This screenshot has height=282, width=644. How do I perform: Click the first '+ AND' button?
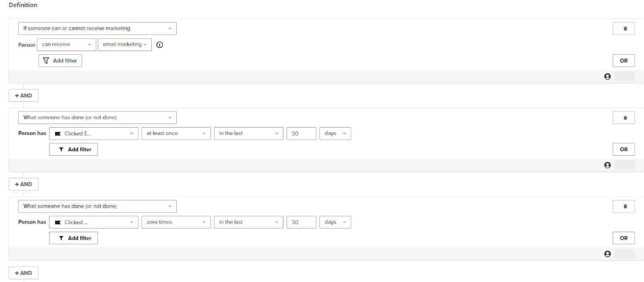tap(23, 96)
